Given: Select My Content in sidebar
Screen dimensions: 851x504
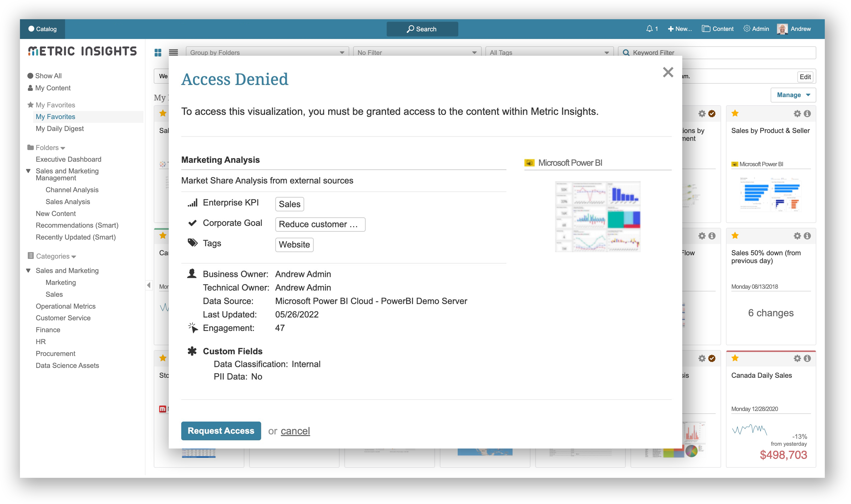Looking at the screenshot, I should 49,88.
